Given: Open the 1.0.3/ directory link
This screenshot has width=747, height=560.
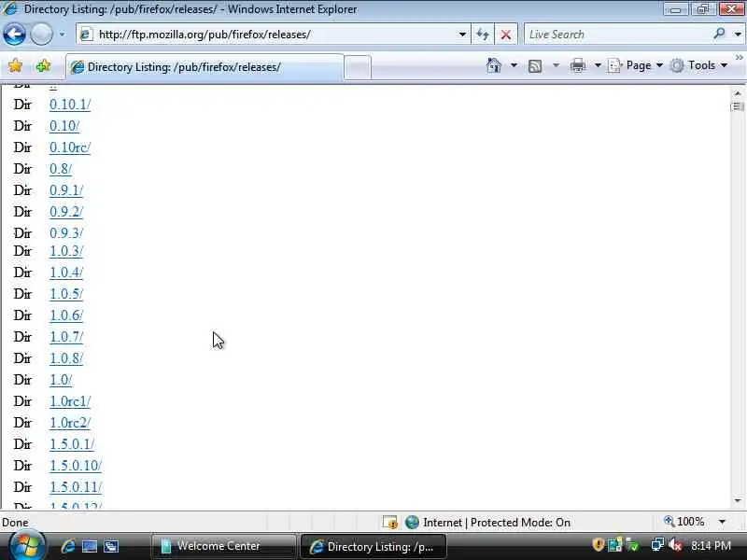Looking at the screenshot, I should pos(66,251).
